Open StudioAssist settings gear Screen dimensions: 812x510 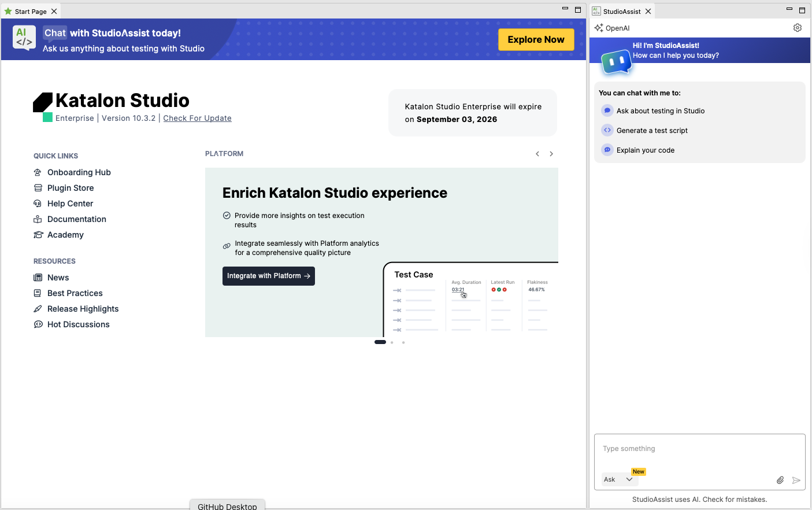[x=798, y=28]
